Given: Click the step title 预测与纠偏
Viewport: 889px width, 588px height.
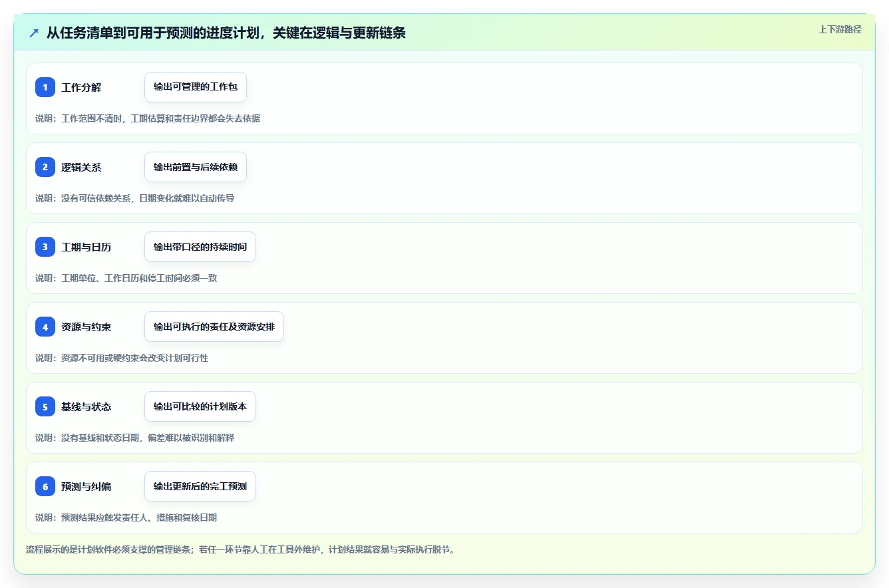Looking at the screenshot, I should click(87, 486).
